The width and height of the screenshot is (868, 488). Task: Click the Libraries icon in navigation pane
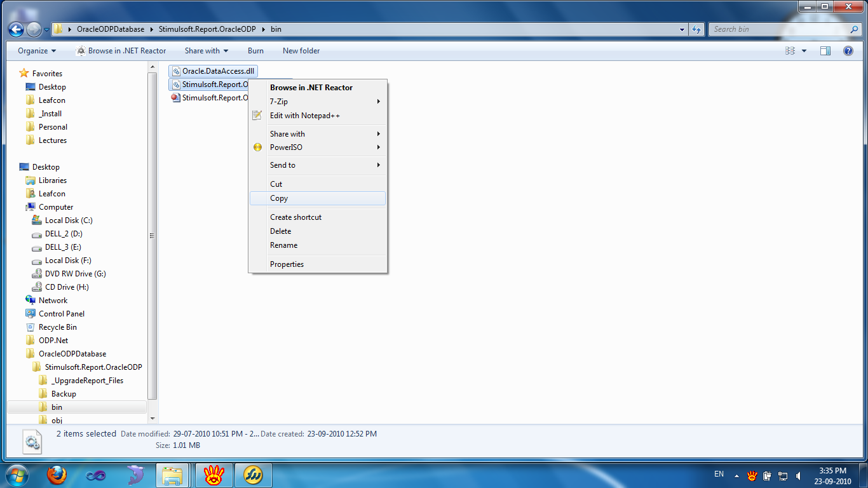[x=31, y=180]
